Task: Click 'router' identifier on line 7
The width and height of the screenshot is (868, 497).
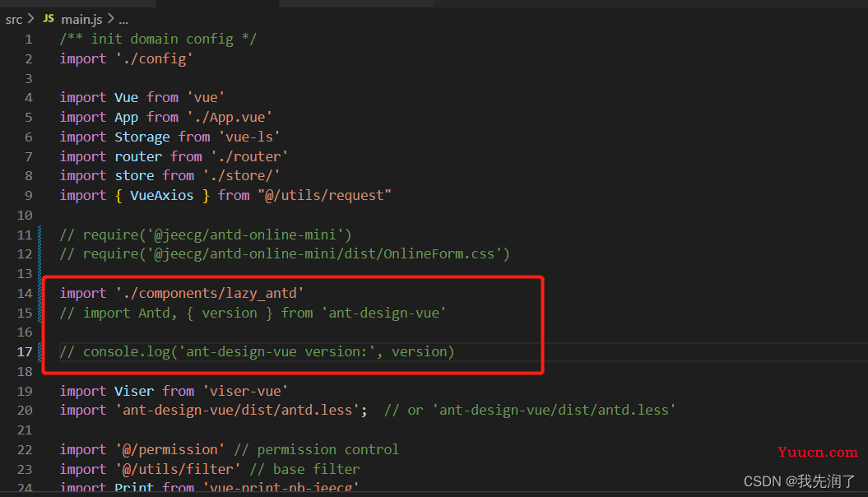Action: (x=138, y=156)
